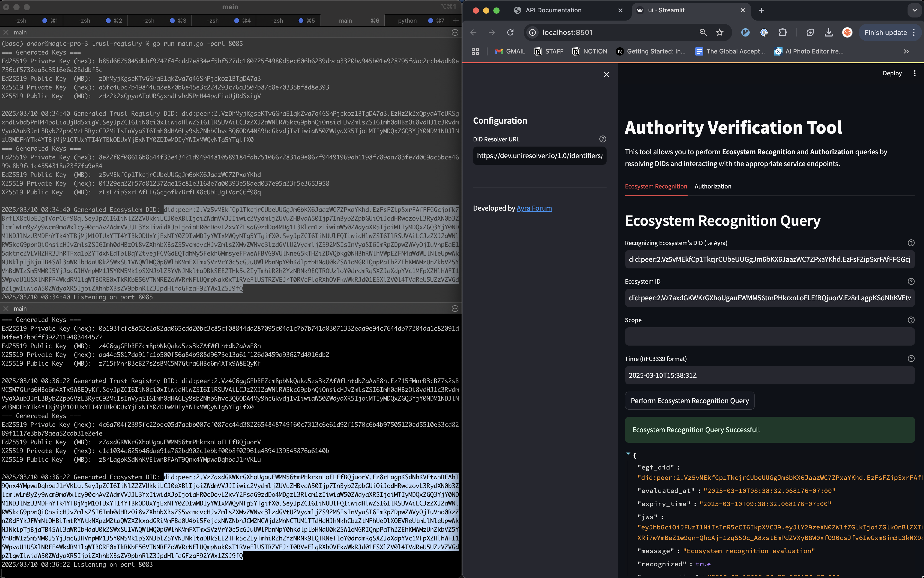Close the Streamlit Configuration sidebar
The height and width of the screenshot is (578, 924).
point(607,74)
